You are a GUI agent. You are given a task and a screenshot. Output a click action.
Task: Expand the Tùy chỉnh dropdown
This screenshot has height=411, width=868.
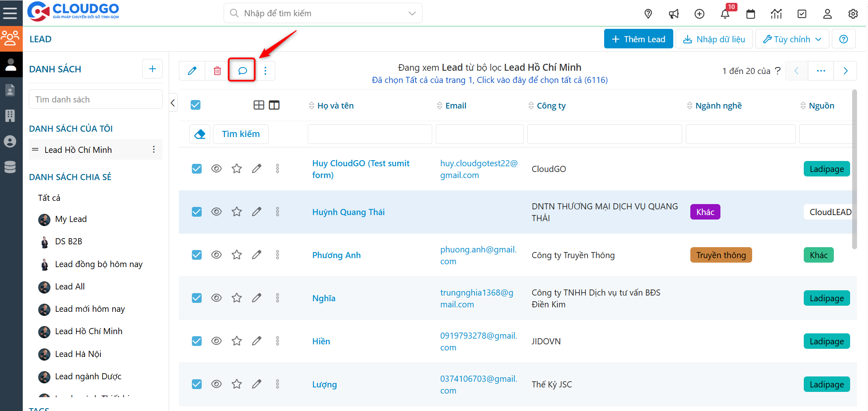[x=792, y=39]
